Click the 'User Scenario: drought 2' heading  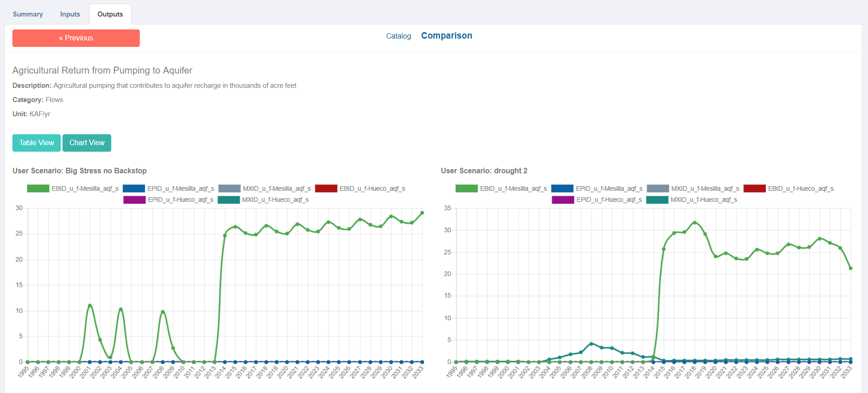[484, 171]
